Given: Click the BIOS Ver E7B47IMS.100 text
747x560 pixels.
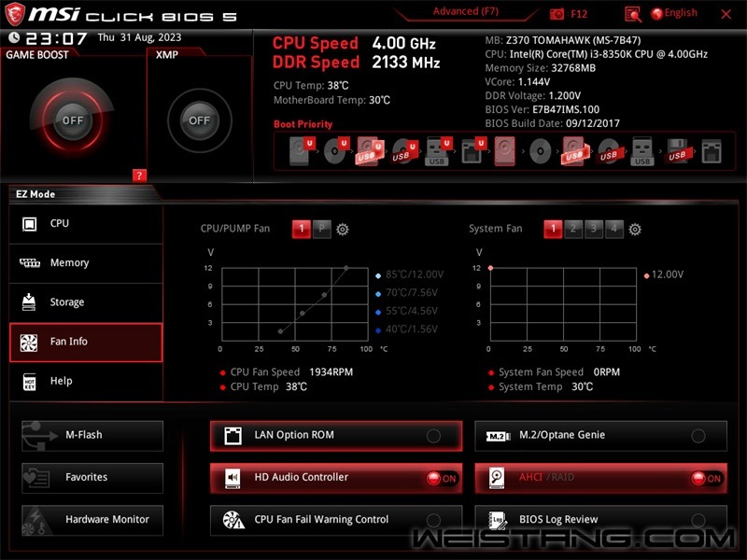Looking at the screenshot, I should click(543, 109).
